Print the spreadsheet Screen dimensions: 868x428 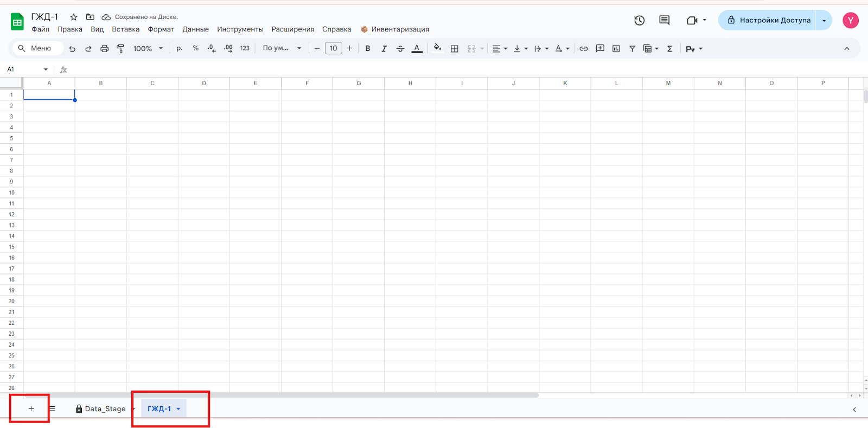pos(105,49)
